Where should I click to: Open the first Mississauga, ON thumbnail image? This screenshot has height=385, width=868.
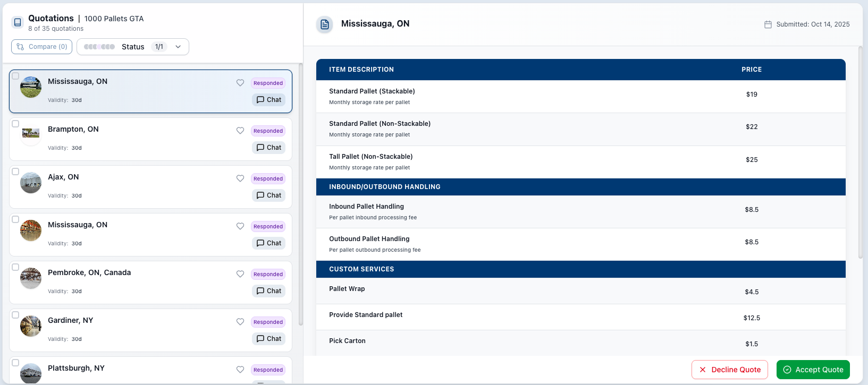pyautogui.click(x=31, y=87)
